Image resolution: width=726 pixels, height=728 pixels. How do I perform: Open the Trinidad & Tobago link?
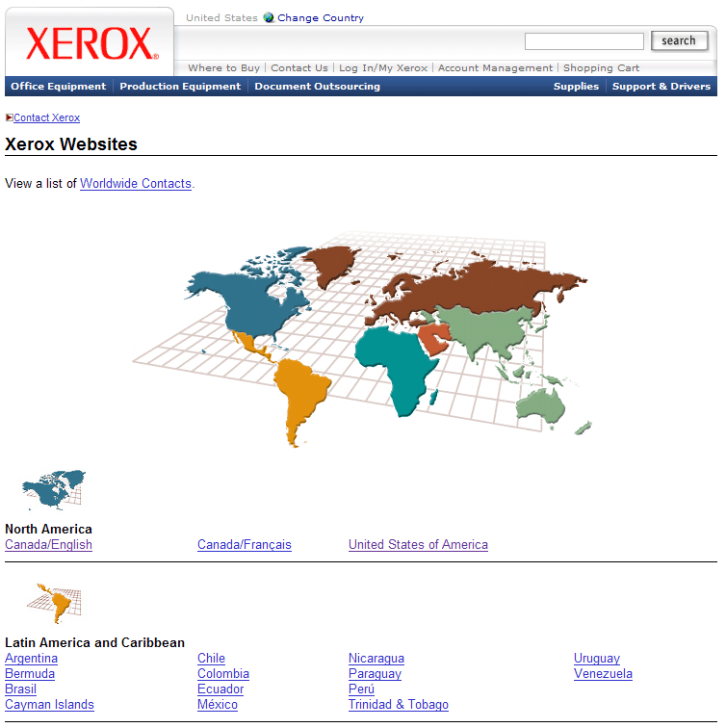[399, 705]
